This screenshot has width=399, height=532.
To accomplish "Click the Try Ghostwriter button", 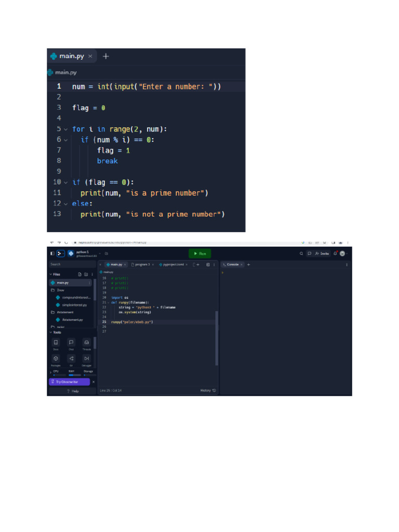I will pos(70,382).
